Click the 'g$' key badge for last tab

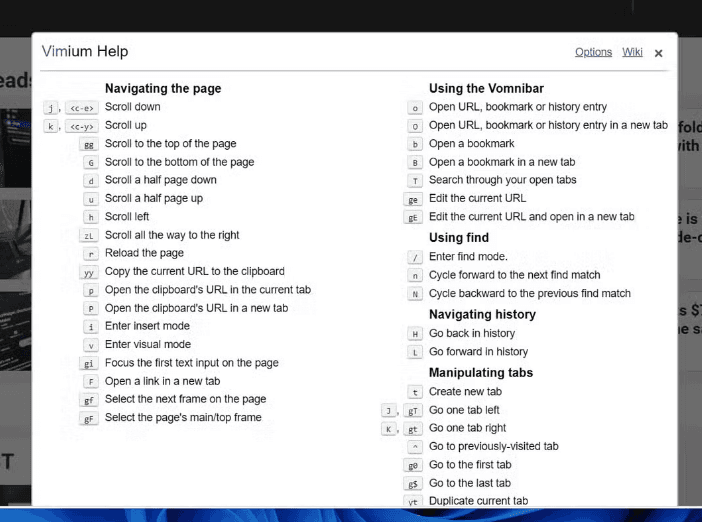[413, 484]
